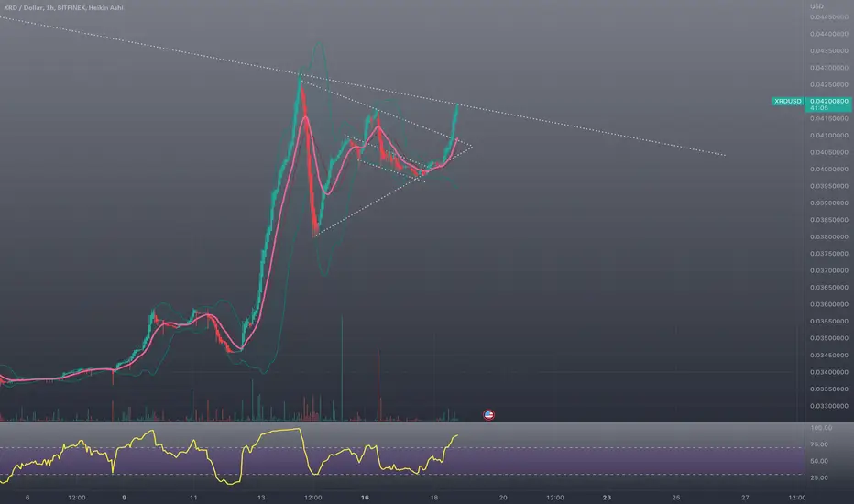Click date label 23 on time axis
This screenshot has height=504, width=854.
tap(607, 498)
